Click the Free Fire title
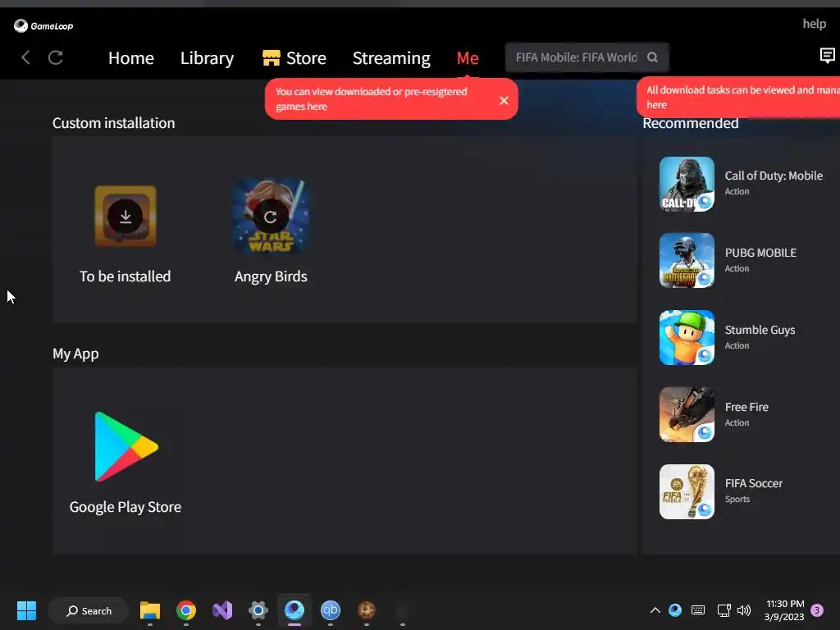Viewport: 840px width, 630px height. pyautogui.click(x=746, y=407)
